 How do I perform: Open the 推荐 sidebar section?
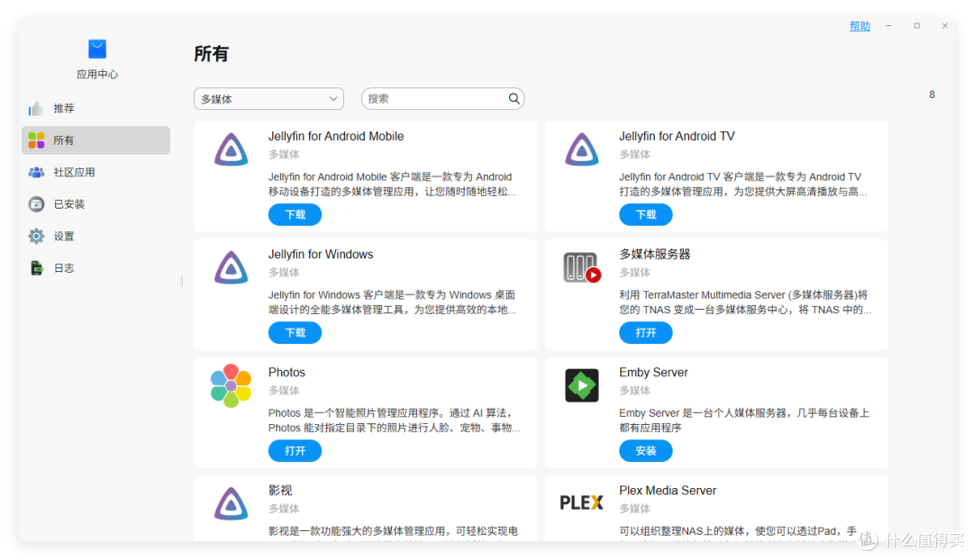click(x=95, y=109)
